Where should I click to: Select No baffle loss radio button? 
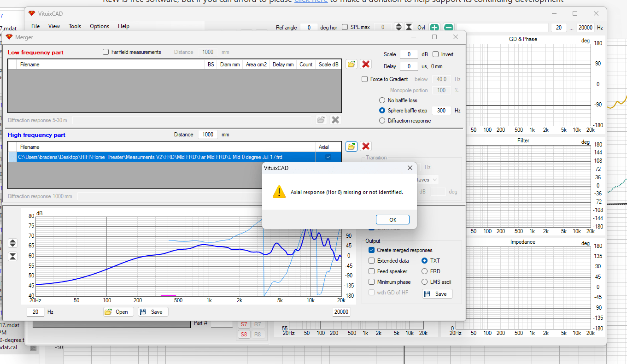point(382,100)
